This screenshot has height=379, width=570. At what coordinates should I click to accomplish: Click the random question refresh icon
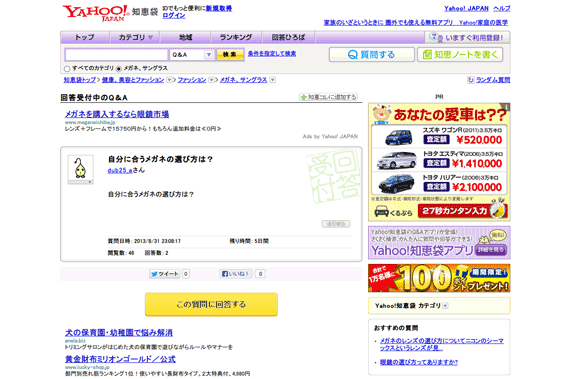(x=471, y=80)
